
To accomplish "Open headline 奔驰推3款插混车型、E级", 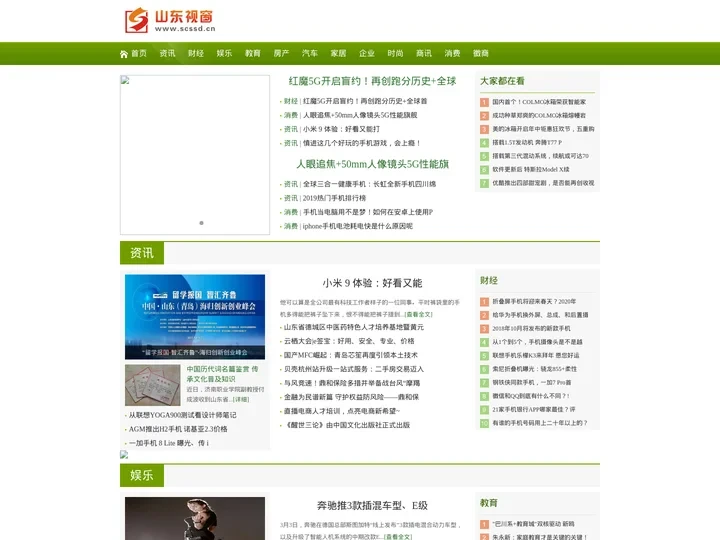I will [x=372, y=506].
